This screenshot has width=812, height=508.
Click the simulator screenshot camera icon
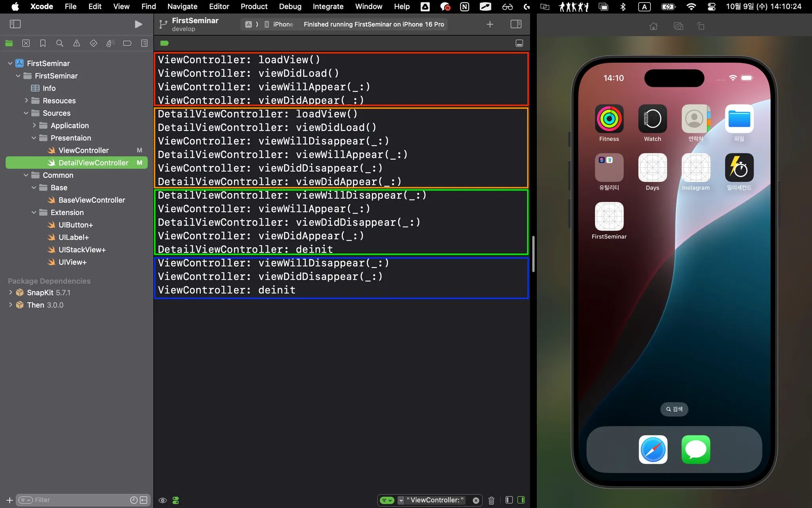678,26
